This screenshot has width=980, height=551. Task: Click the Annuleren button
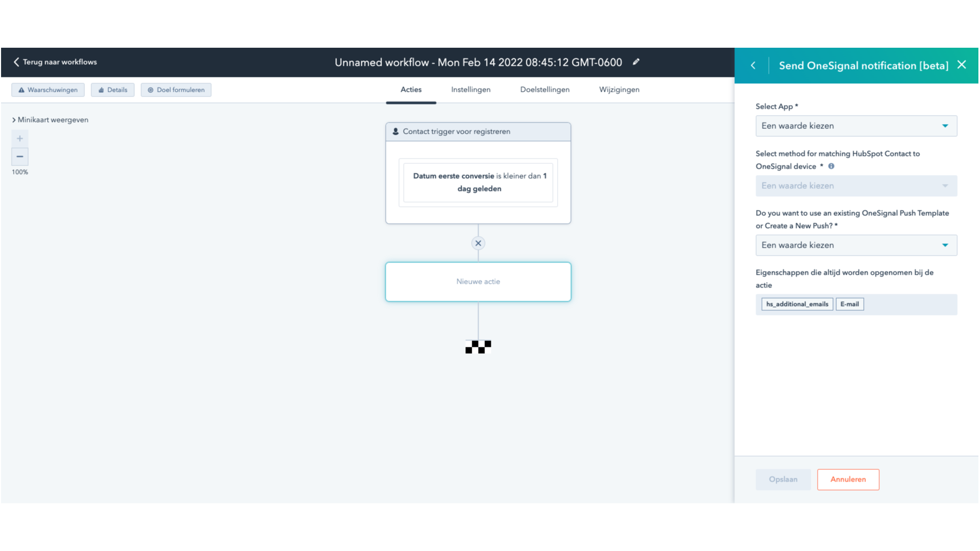pyautogui.click(x=847, y=479)
